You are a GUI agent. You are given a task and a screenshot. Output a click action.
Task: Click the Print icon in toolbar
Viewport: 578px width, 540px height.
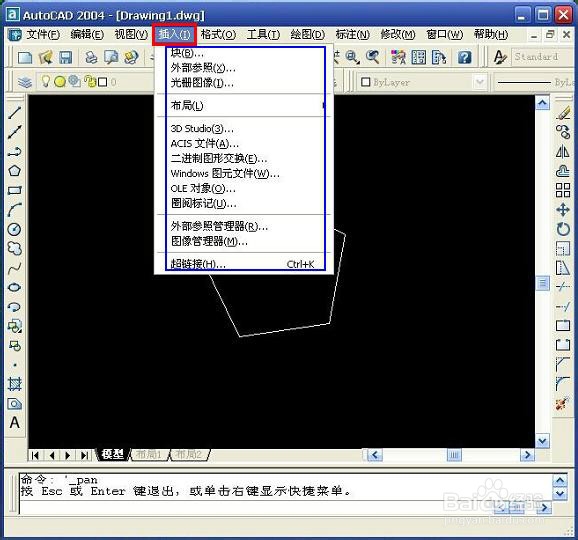coord(91,57)
